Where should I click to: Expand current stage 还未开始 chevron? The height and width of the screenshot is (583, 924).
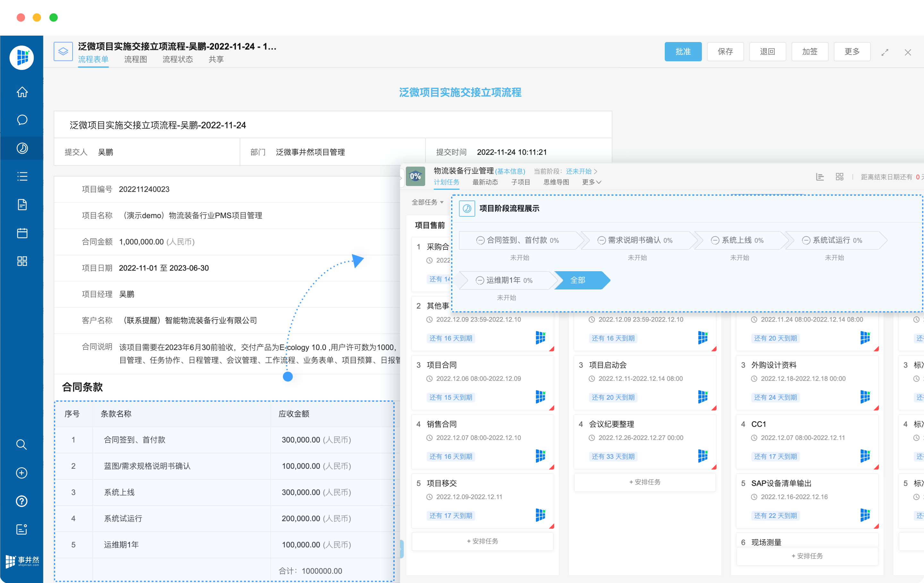click(x=595, y=171)
